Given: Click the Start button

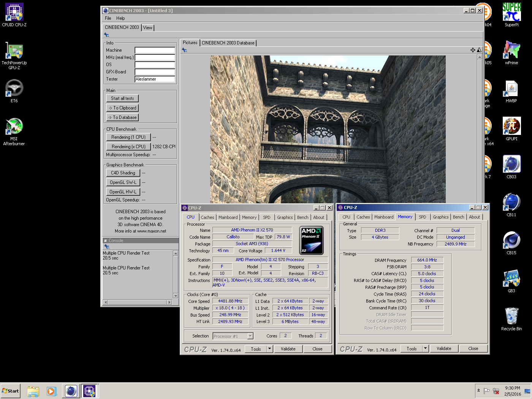Looking at the screenshot, I should [11, 391].
